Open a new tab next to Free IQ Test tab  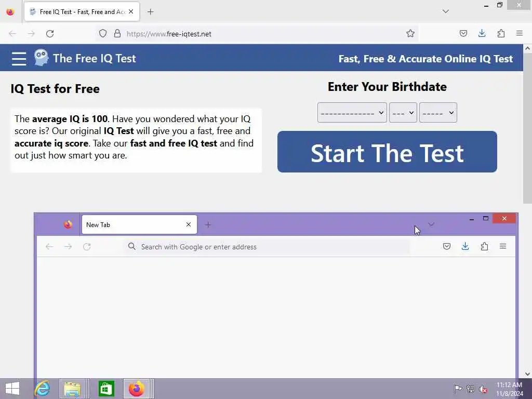click(150, 12)
